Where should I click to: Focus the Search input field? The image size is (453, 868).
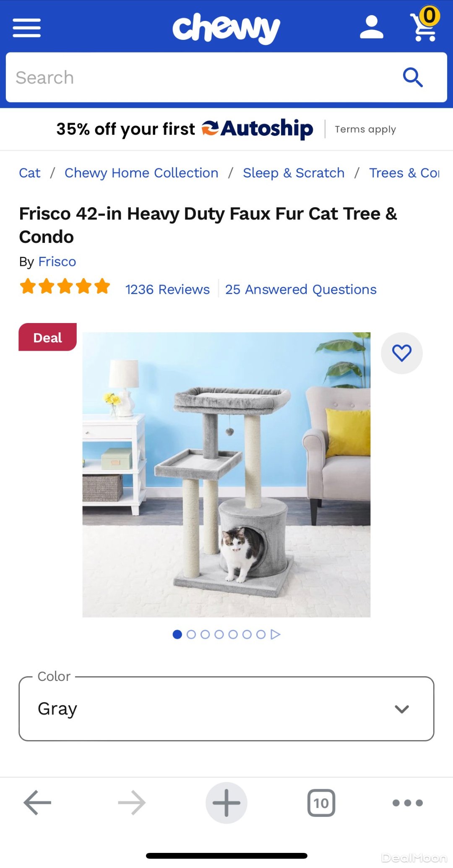point(201,78)
